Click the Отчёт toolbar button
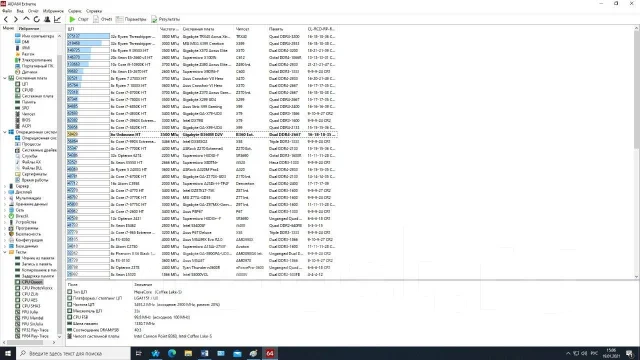Viewport: 640px width, 360px height. click(x=102, y=19)
